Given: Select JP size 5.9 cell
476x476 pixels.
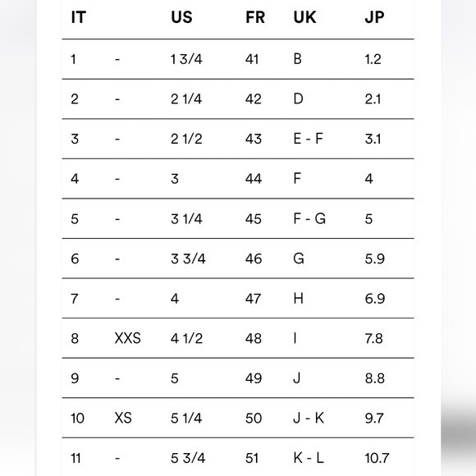Looking at the screenshot, I should [x=374, y=259].
